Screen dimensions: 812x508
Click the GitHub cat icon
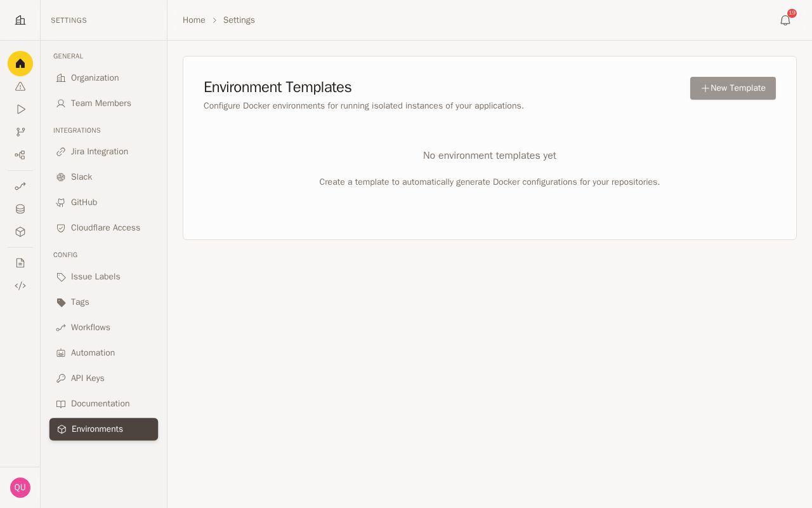tap(61, 203)
